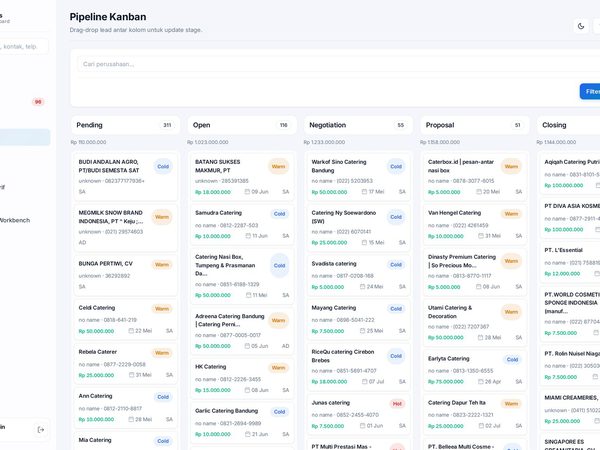Select the highlighted active sidebar menu item
This screenshot has height=450, width=600.
(25, 137)
